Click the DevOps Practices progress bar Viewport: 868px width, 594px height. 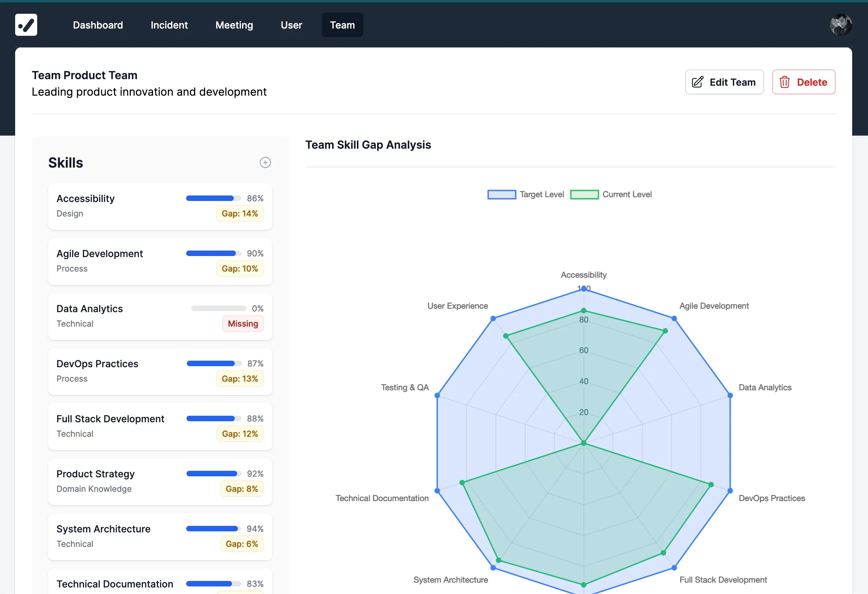(214, 363)
